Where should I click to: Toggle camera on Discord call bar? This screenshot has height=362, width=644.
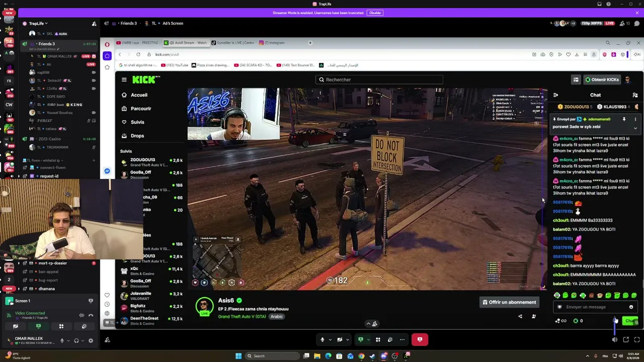340,340
